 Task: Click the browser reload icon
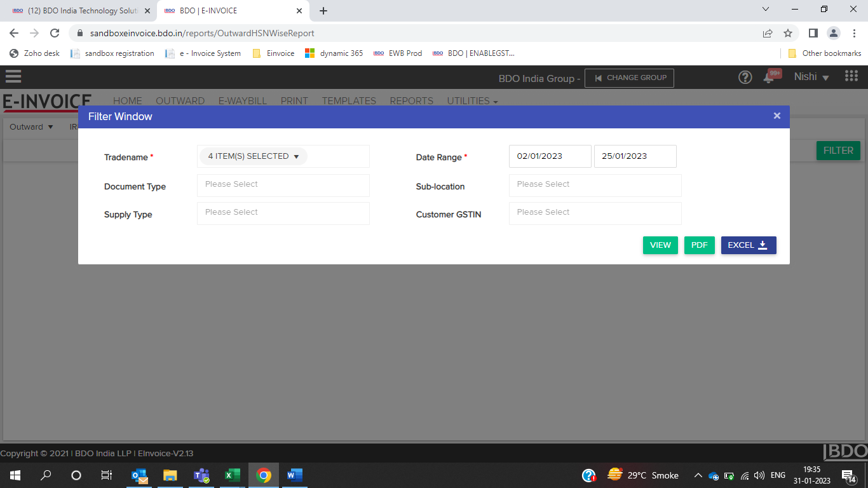coord(55,33)
